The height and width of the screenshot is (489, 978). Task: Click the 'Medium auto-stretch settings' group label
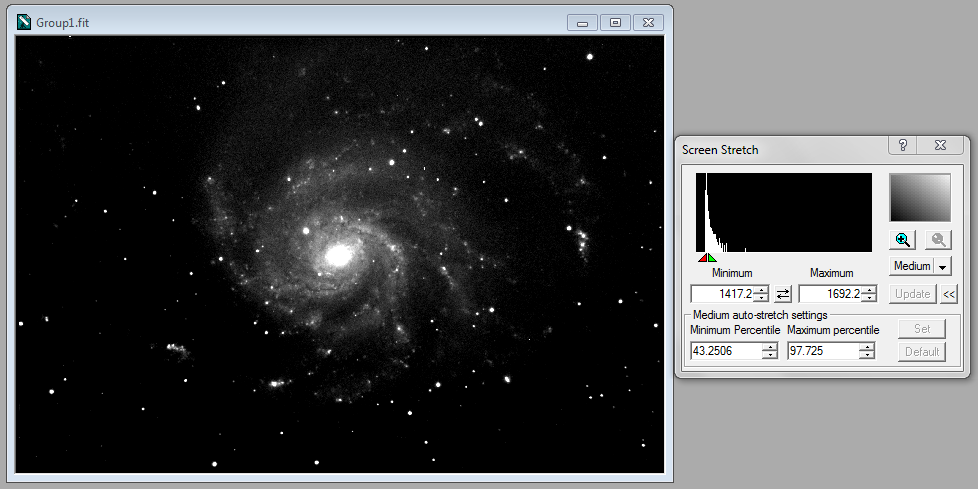coord(760,315)
